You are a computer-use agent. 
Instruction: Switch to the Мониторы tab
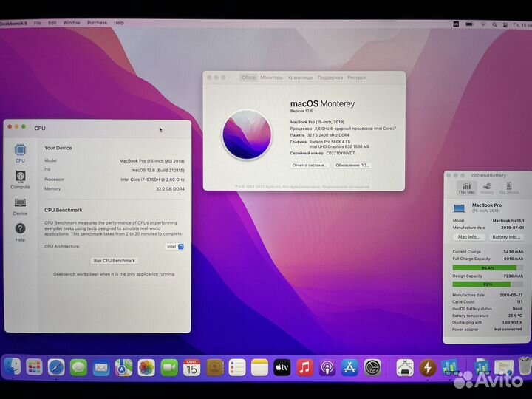tap(271, 78)
